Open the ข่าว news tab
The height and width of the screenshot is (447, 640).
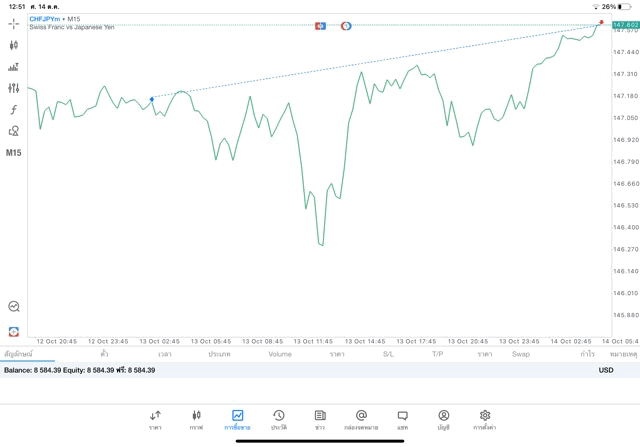click(x=320, y=420)
